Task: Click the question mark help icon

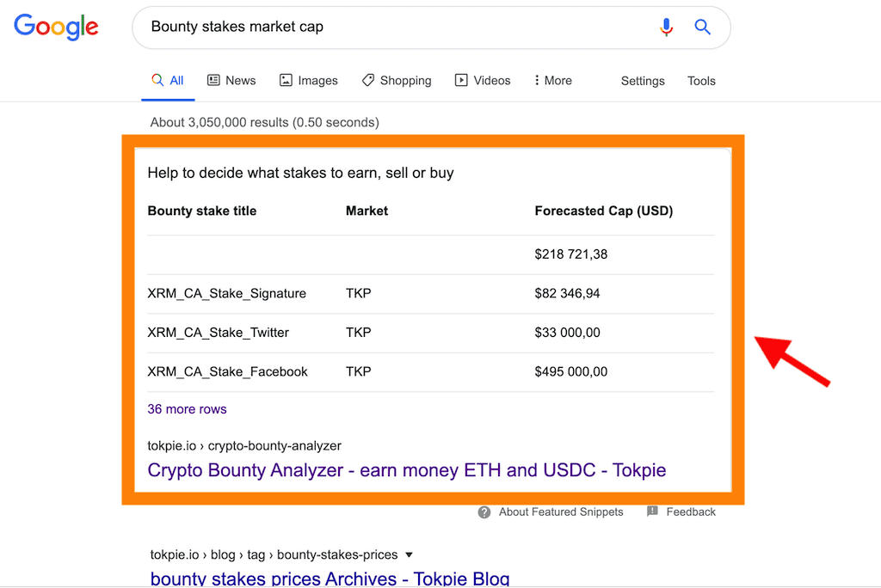Action: click(484, 512)
